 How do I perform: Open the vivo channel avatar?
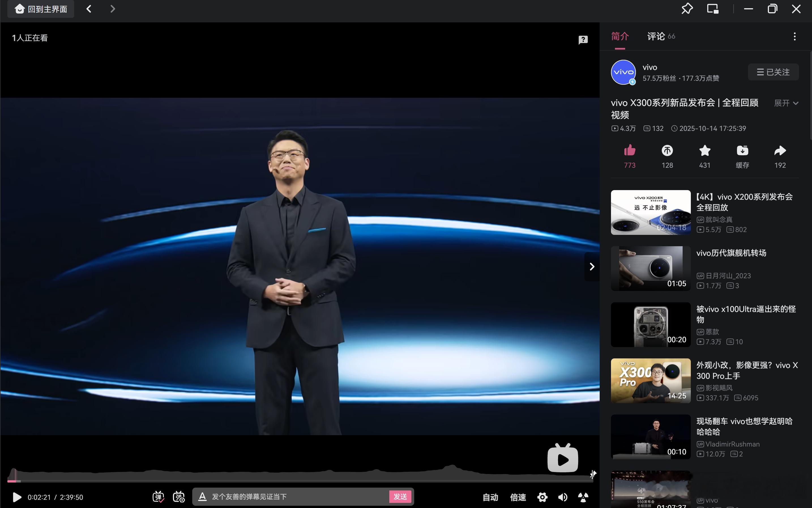[x=623, y=72]
